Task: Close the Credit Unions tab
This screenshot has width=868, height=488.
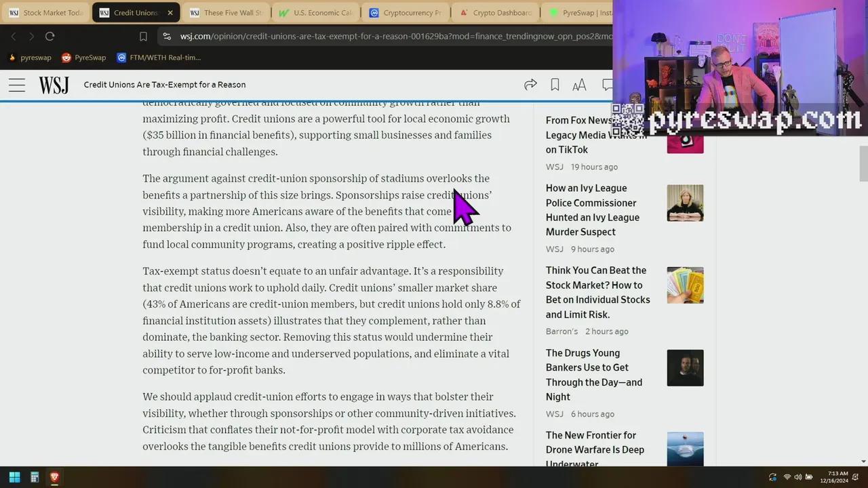Action: (x=170, y=13)
